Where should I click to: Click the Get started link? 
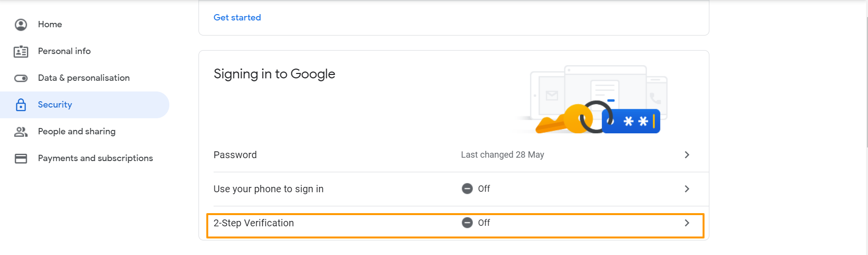point(237,18)
